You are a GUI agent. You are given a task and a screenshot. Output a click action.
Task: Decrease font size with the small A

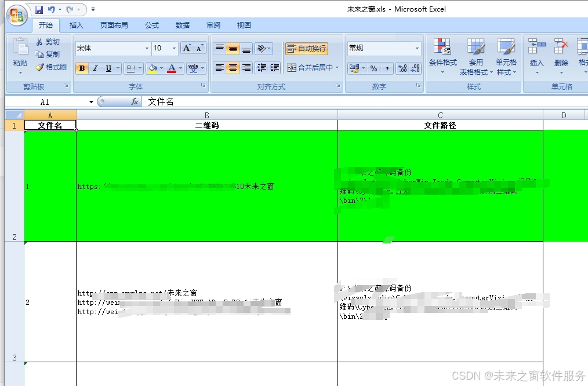(199, 48)
